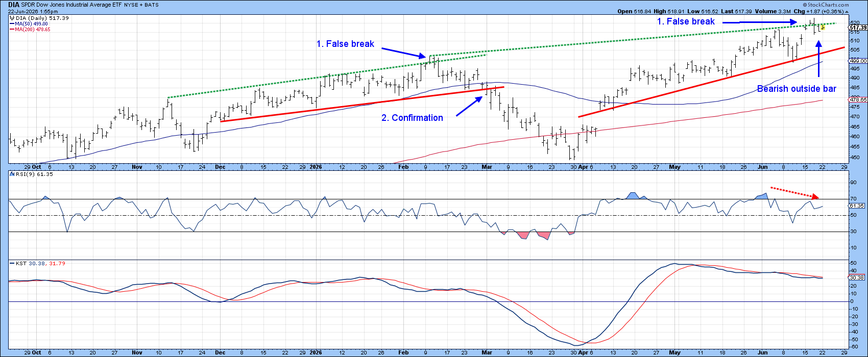Click the 505 label on the price axis
Image resolution: width=868 pixels, height=357 pixels.
point(854,49)
